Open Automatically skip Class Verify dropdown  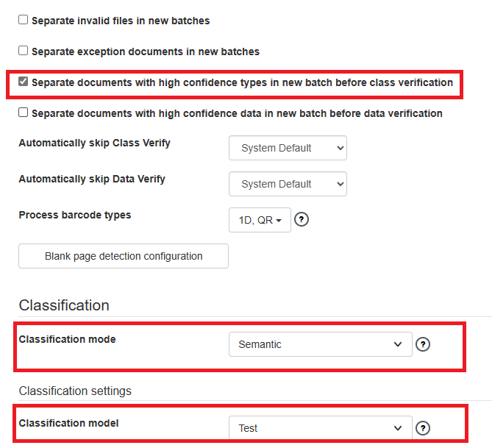tap(288, 148)
